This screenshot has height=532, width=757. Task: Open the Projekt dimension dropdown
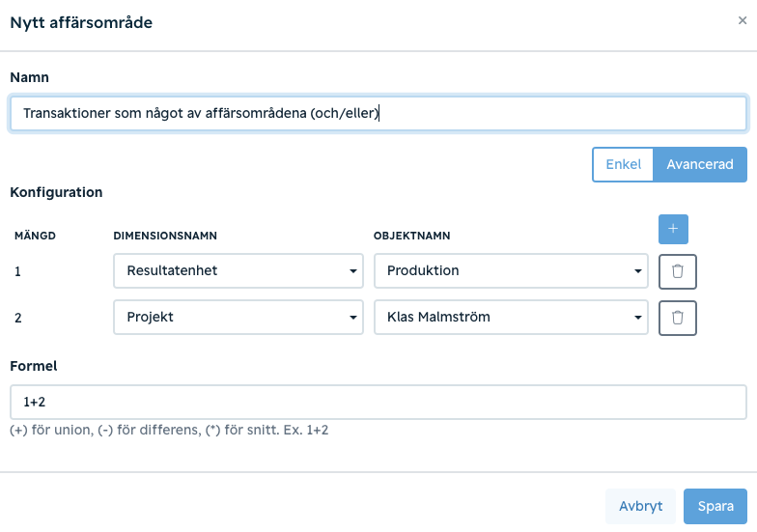coord(238,317)
